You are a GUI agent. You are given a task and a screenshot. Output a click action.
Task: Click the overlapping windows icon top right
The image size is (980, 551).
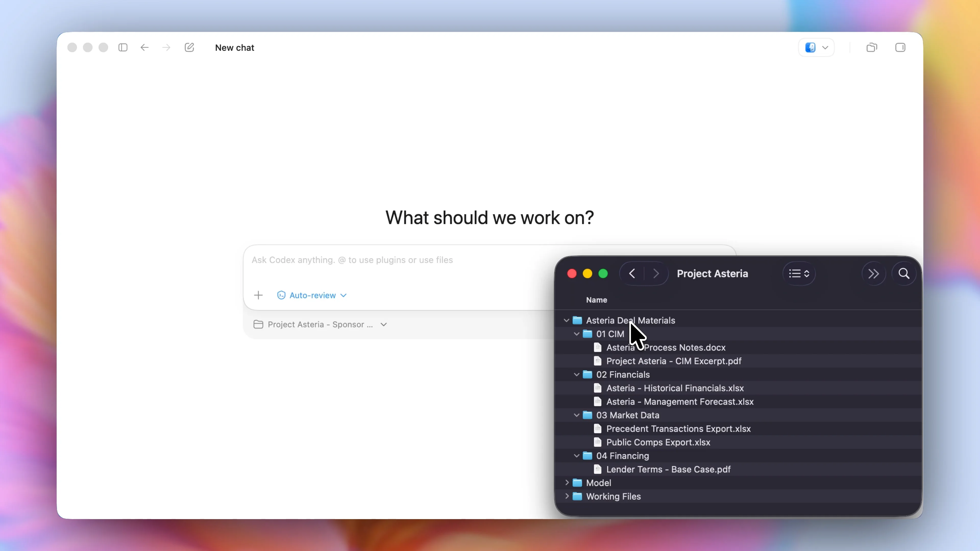[x=872, y=47]
